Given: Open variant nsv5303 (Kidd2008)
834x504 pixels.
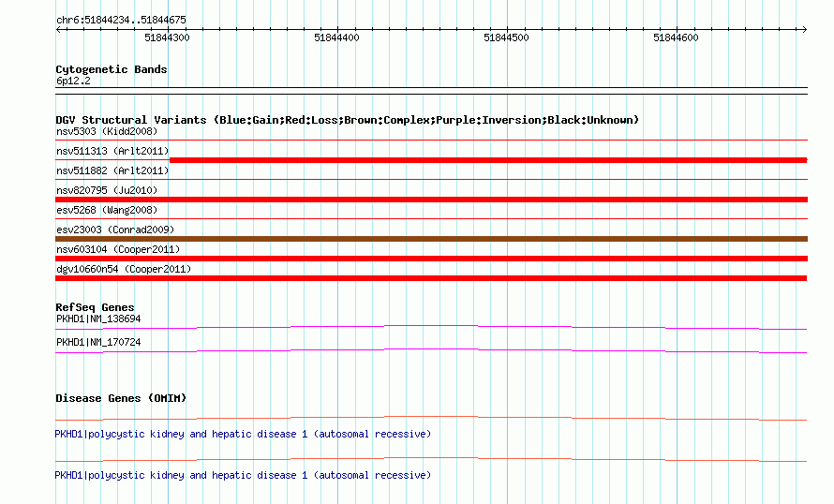Looking at the screenshot, I should 107,131.
